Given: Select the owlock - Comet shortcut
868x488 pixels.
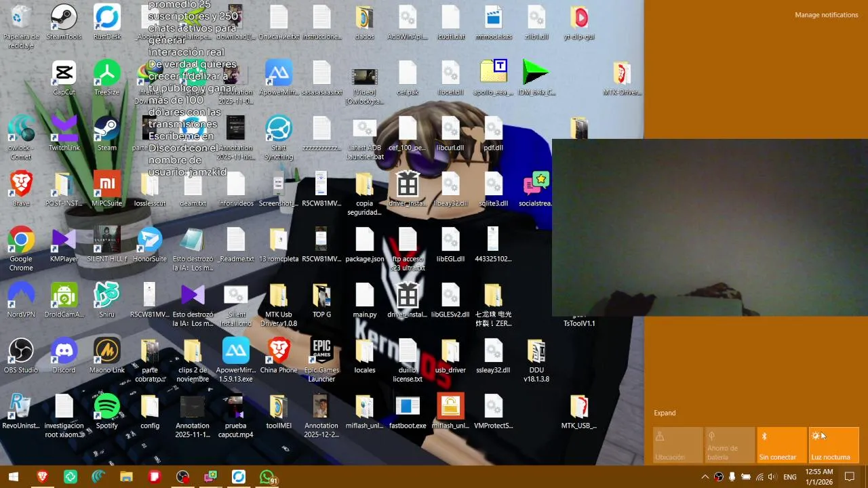Looking at the screenshot, I should [x=21, y=138].
